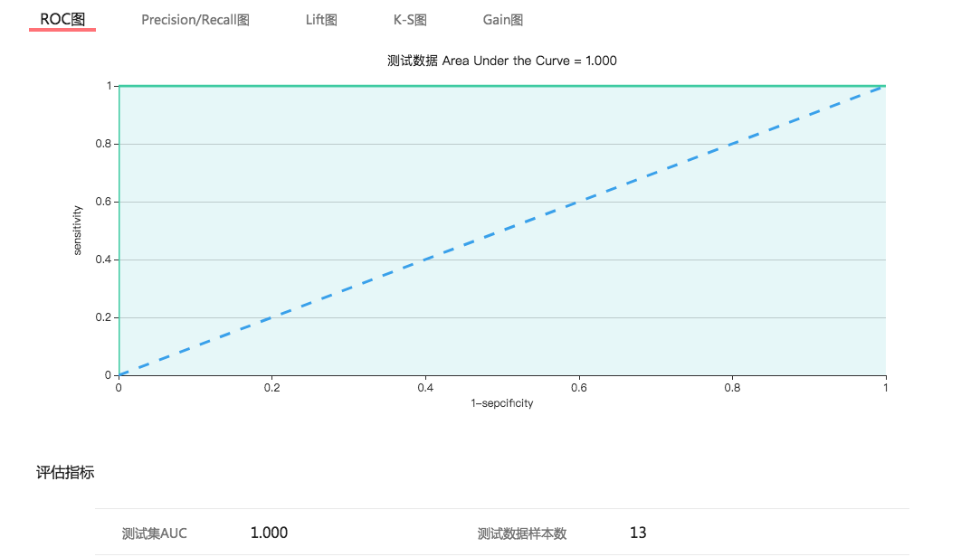This screenshot has width=980, height=557.
Task: Click the 0.8 tick on the x-axis
Action: [732, 387]
